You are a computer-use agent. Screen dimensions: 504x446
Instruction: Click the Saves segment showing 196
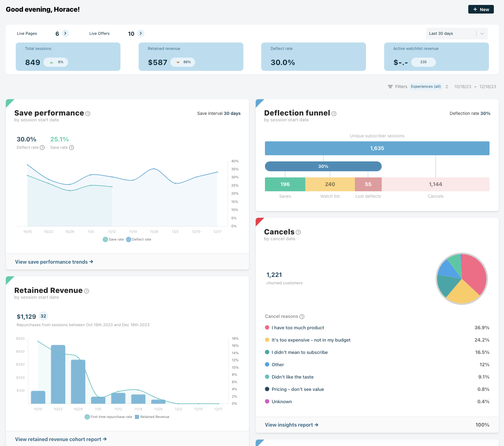pos(285,184)
